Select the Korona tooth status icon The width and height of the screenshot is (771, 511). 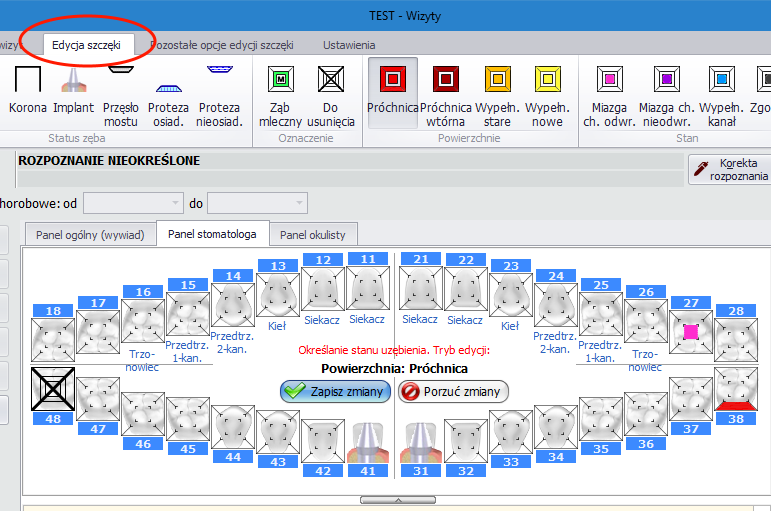tap(27, 91)
